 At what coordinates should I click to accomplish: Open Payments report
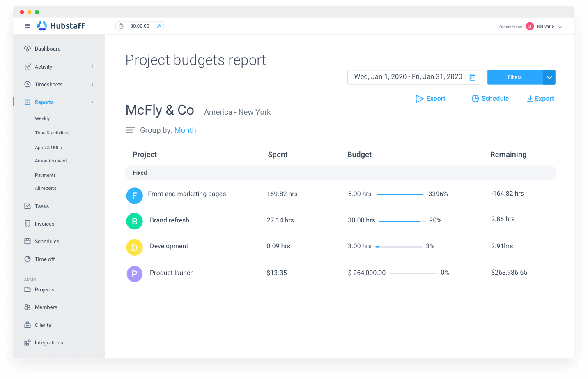click(x=45, y=175)
